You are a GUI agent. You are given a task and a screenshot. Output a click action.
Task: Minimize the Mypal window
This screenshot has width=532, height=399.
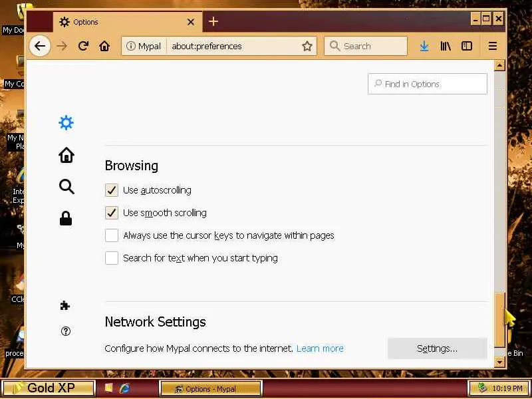click(x=475, y=19)
